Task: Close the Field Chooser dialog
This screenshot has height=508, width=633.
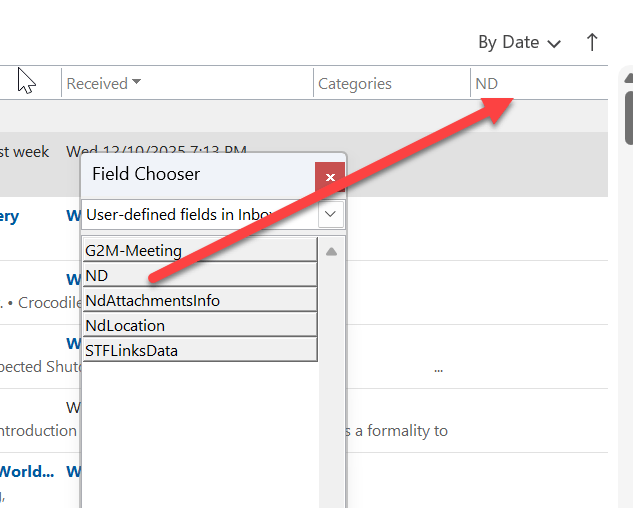Action: click(x=330, y=177)
